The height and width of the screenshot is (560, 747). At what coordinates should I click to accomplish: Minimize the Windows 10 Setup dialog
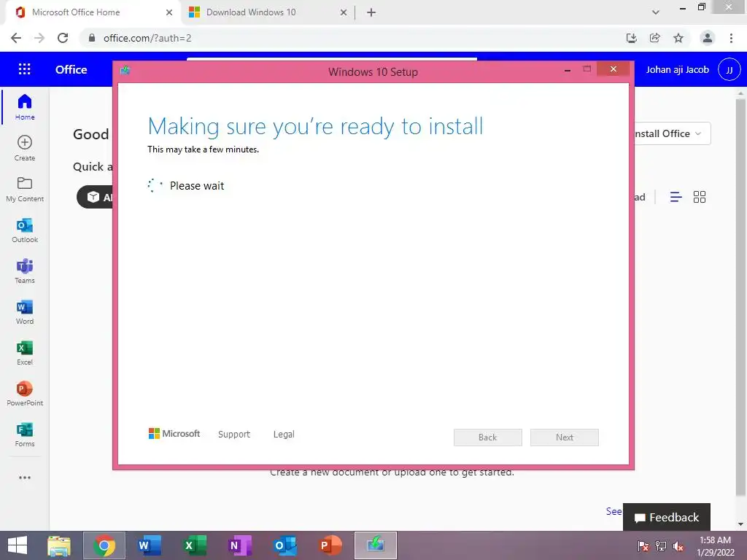tap(568, 70)
